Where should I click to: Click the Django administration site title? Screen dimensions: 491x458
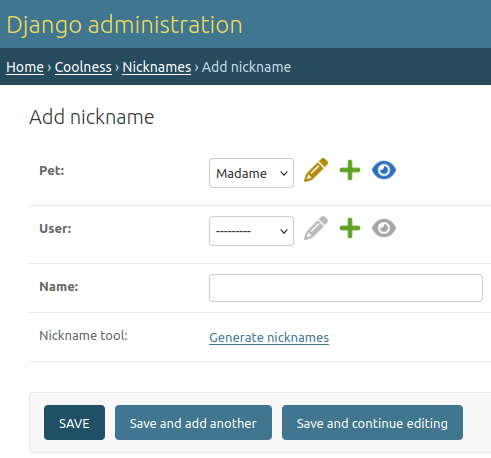(x=124, y=25)
